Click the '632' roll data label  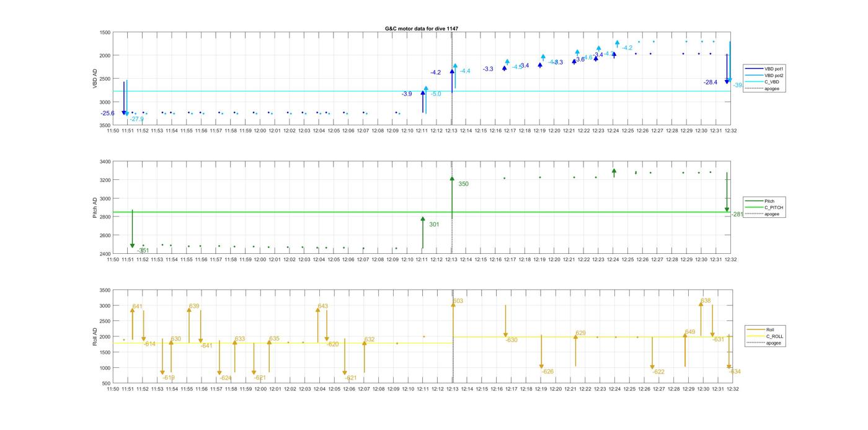tap(370, 339)
